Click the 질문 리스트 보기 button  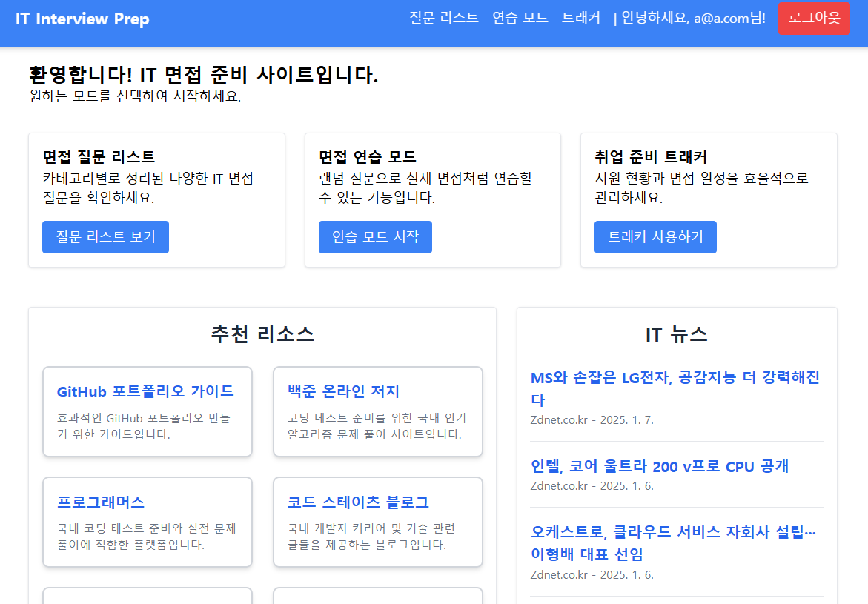coord(105,237)
